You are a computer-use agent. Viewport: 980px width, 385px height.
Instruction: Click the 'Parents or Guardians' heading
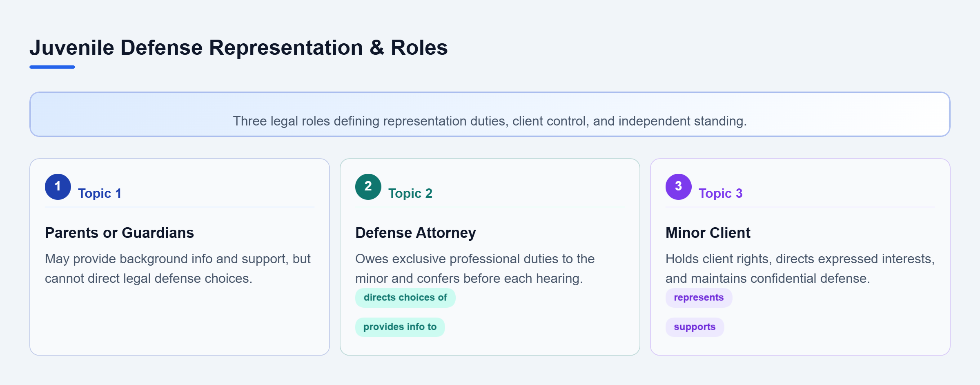tap(120, 233)
